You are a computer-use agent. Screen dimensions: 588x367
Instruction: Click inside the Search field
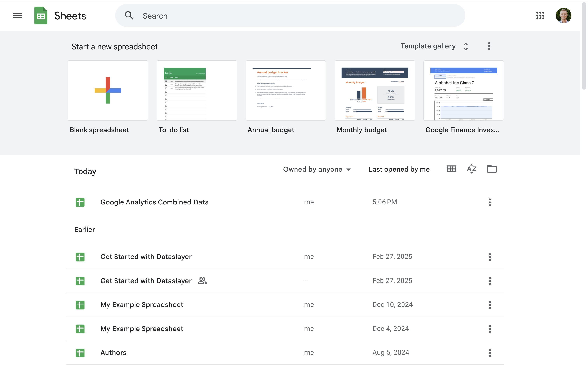[243, 16]
